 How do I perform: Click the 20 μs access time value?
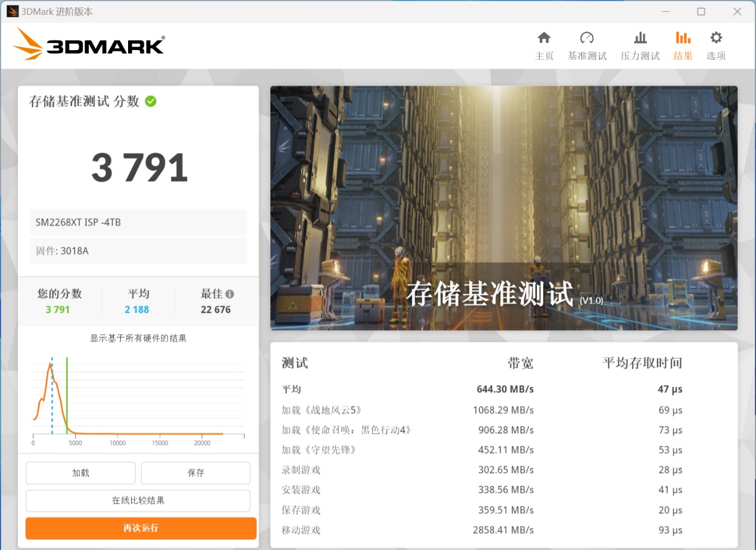[x=670, y=510]
